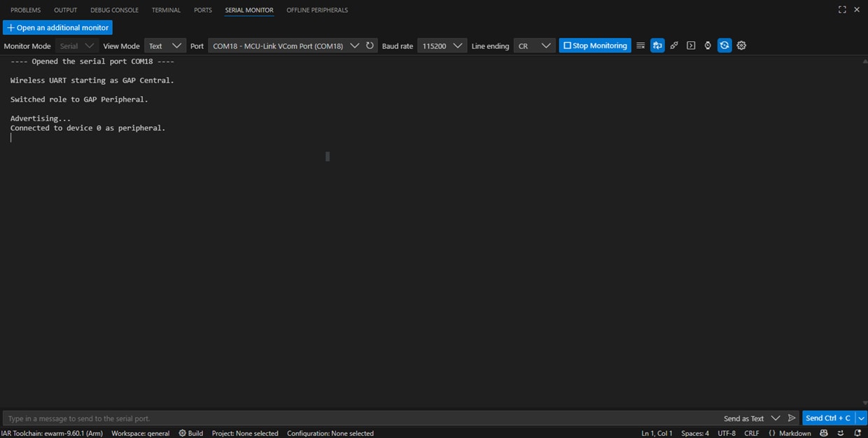Open the Baud rate dropdown
868x438 pixels.
pos(457,45)
